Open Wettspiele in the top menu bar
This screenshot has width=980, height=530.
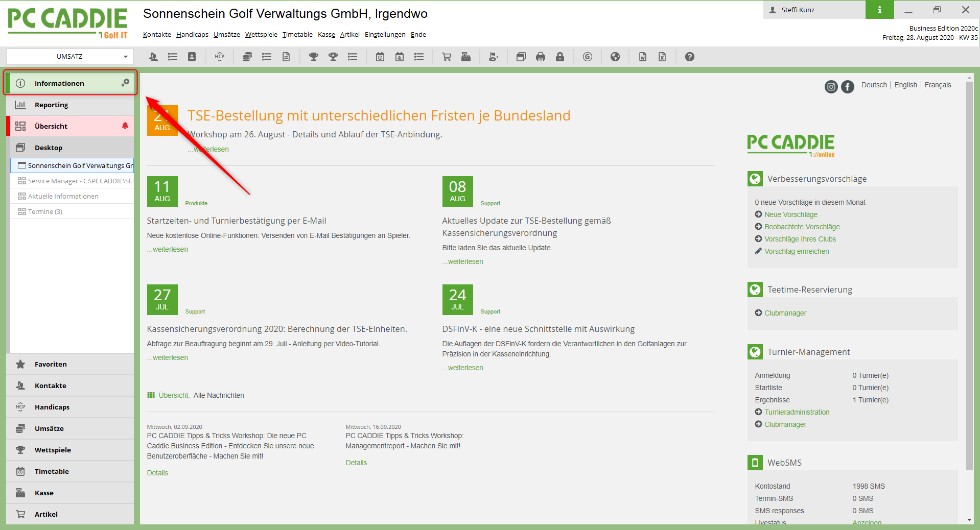(x=261, y=35)
